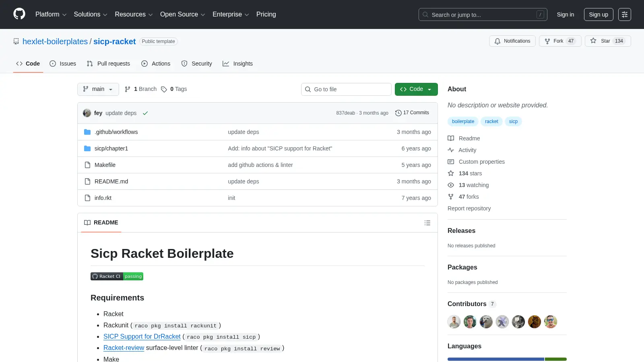This screenshot has height=362, width=644.
Task: Open the sicp/chapter1 folder
Action: [x=111, y=148]
